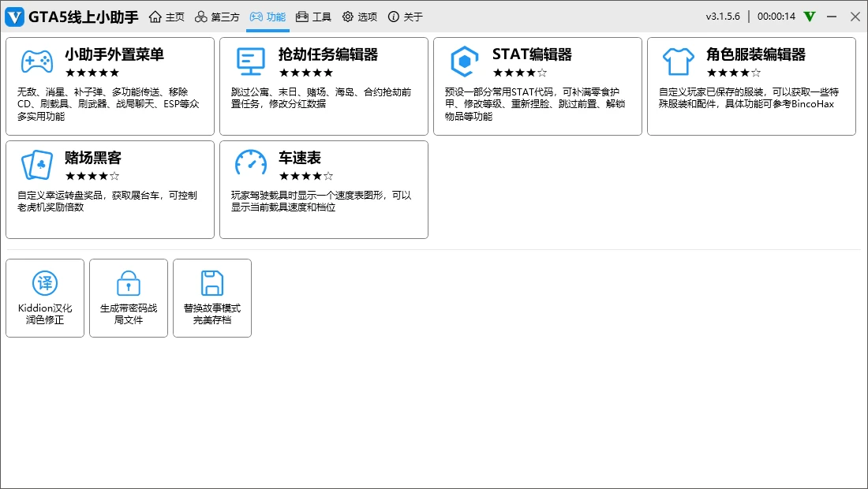Click 替换故事模式完美存档 button
This screenshot has height=489, width=868.
pyautogui.click(x=212, y=298)
